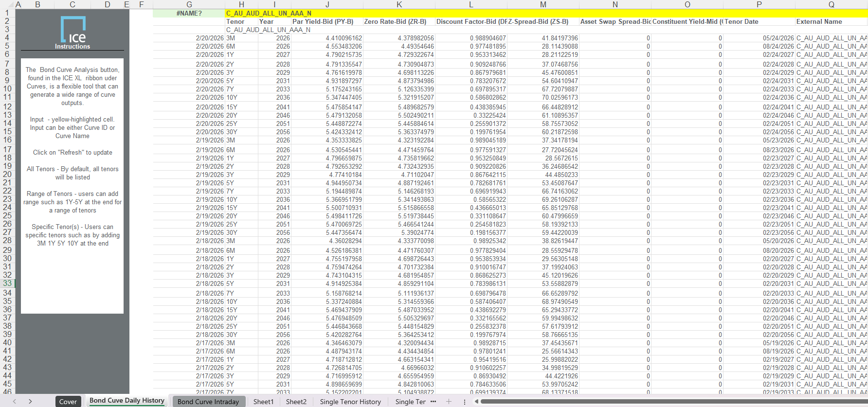Switch to the Cover sheet tab
This screenshot has width=868, height=407.
point(68,402)
